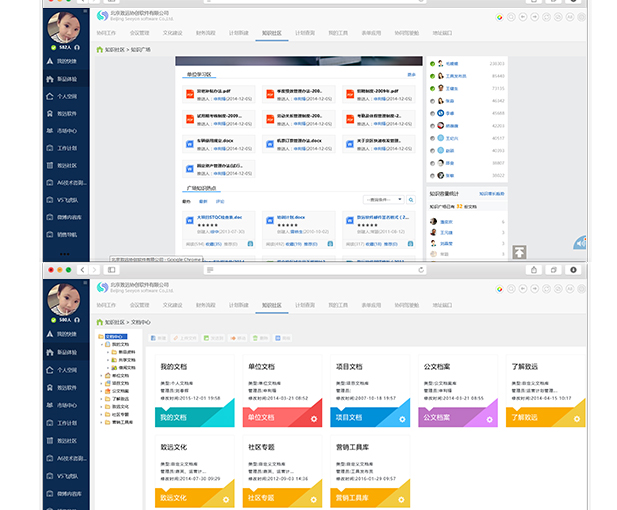Viewport: 617px width, 510px height.
Task: Open the 项目文档 blue card
Action: 369,390
